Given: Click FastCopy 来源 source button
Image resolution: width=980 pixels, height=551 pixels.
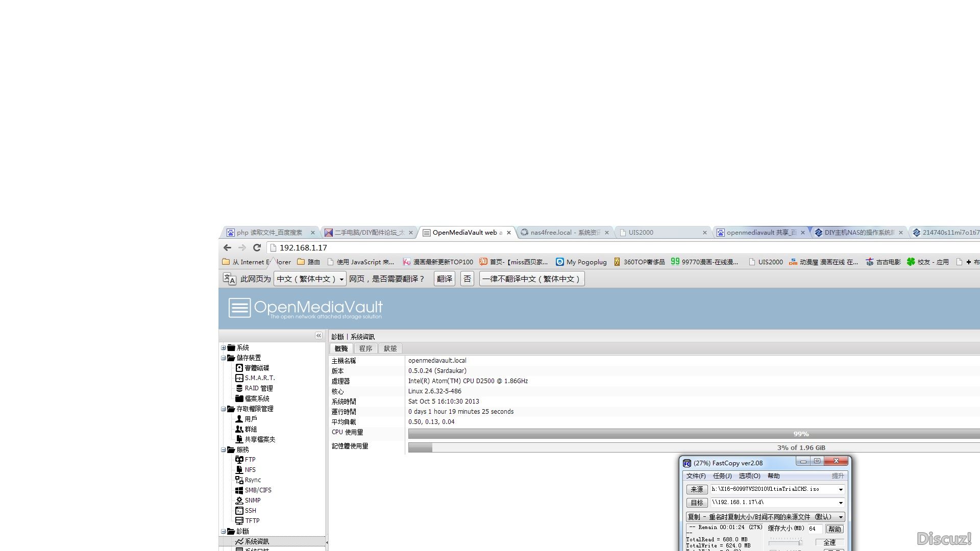Looking at the screenshot, I should click(697, 489).
